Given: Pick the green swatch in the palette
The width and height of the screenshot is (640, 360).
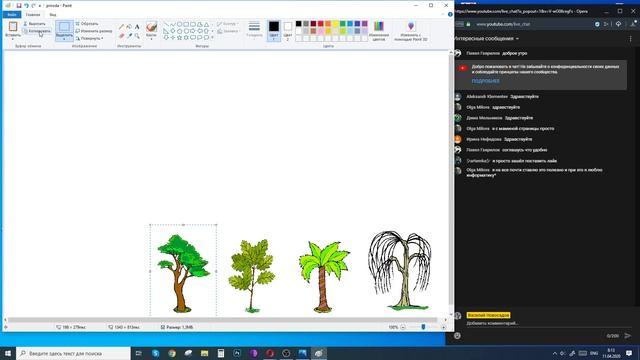Looking at the screenshot, I should tap(343, 24).
